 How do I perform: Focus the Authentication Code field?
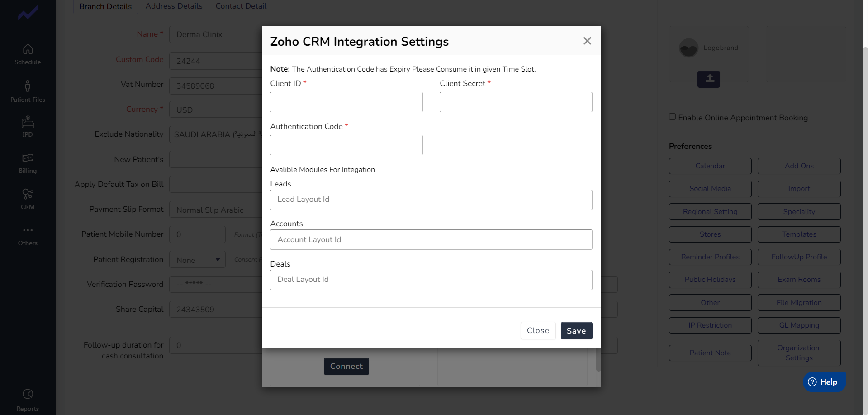346,145
